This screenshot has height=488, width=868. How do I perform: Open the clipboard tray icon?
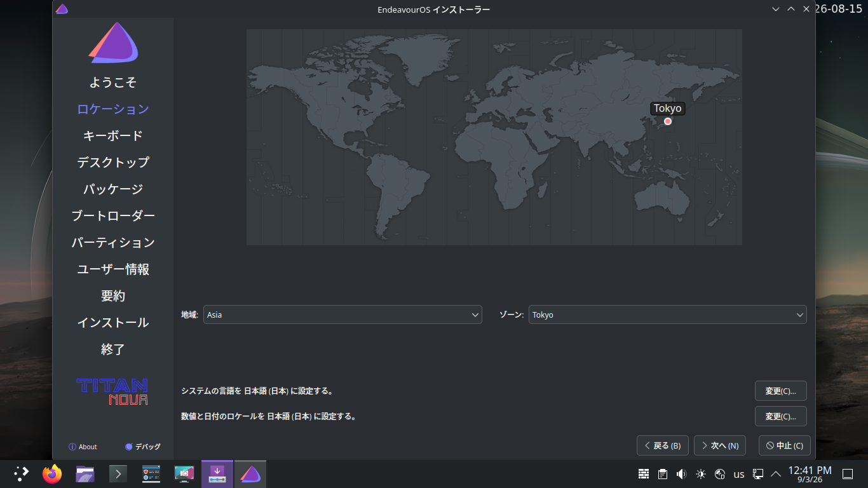click(x=663, y=474)
